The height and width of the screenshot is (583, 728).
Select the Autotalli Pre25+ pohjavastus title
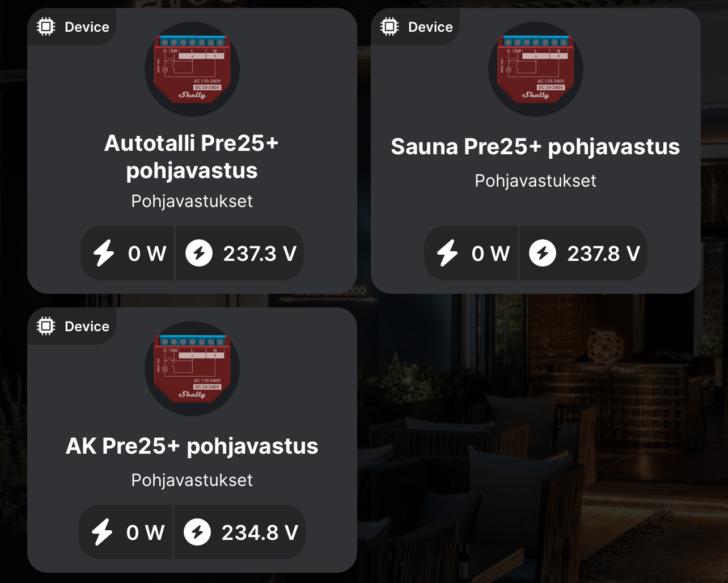pos(192,157)
